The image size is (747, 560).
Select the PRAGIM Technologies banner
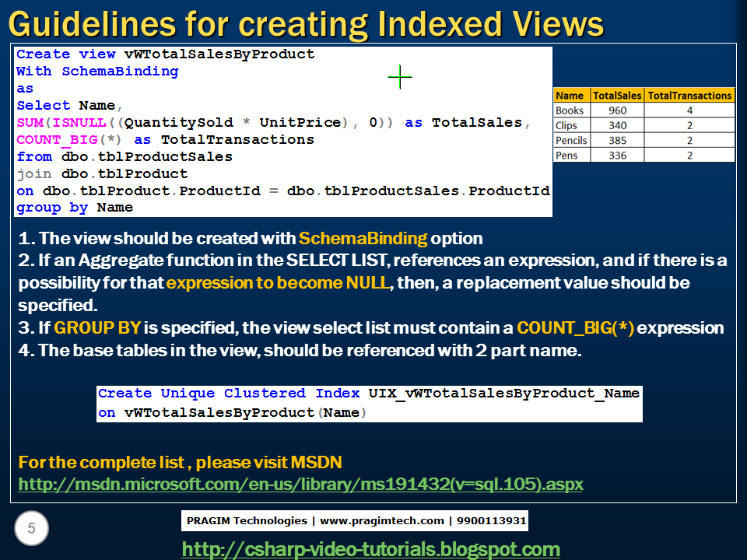[356, 521]
